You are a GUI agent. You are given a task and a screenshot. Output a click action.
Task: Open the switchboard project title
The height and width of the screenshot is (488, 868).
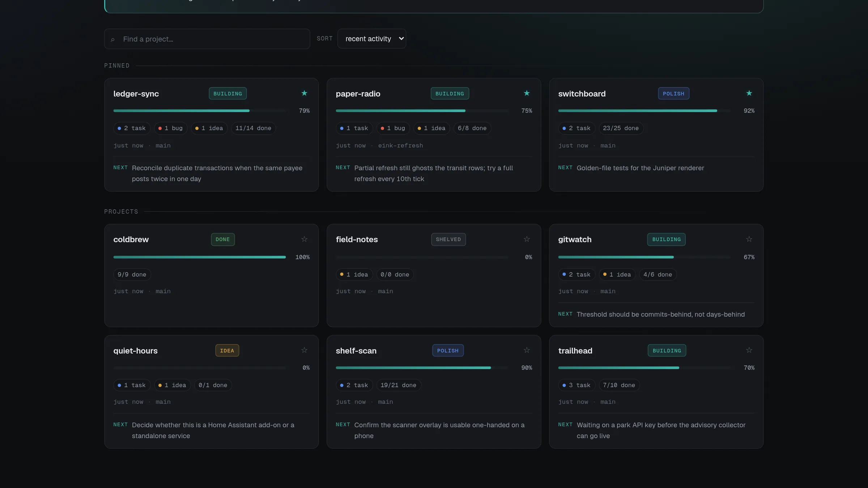point(582,94)
